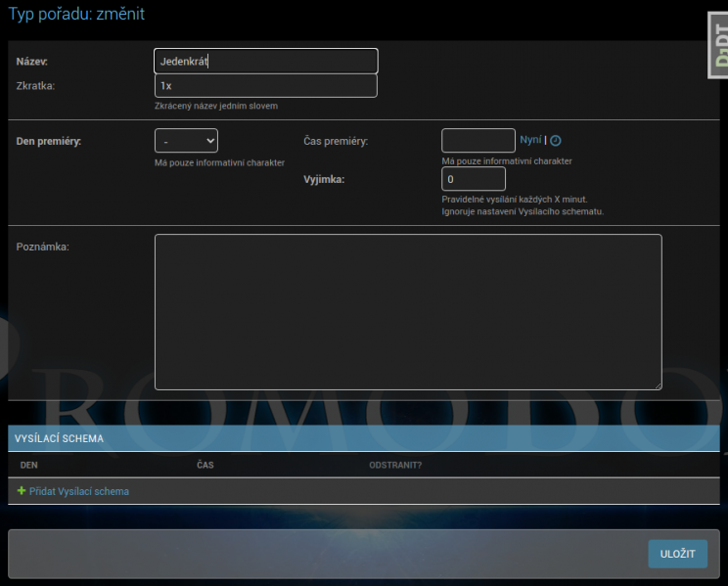Image resolution: width=728 pixels, height=586 pixels.
Task: Click inside the Poznámka text area
Action: click(408, 312)
